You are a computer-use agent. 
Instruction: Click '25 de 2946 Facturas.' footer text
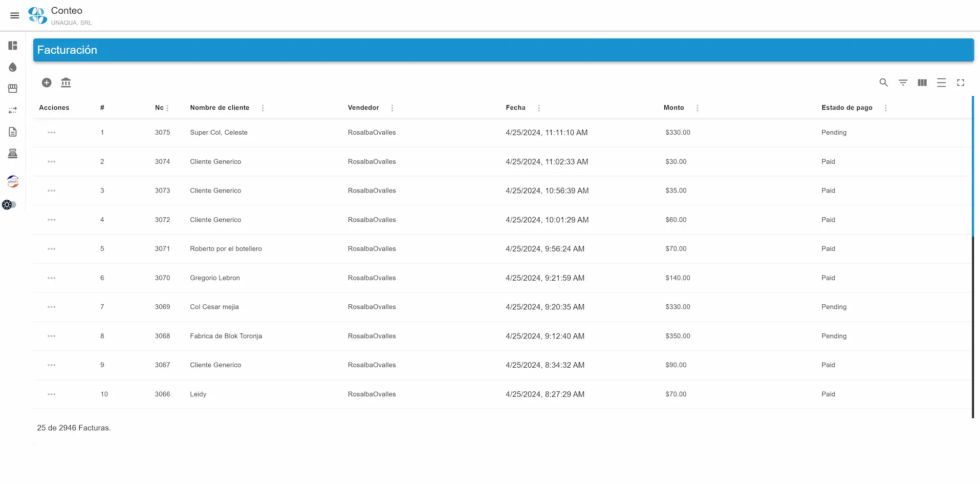(x=74, y=428)
